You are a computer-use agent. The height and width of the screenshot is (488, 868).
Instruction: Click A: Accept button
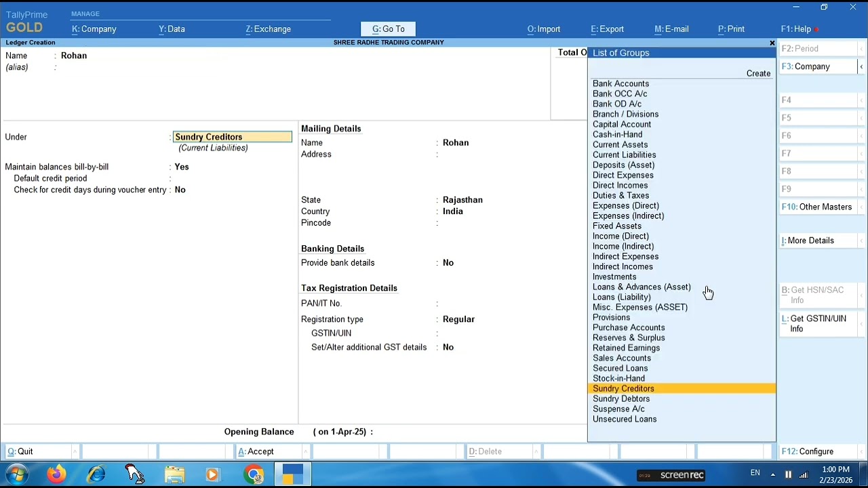coord(268,451)
